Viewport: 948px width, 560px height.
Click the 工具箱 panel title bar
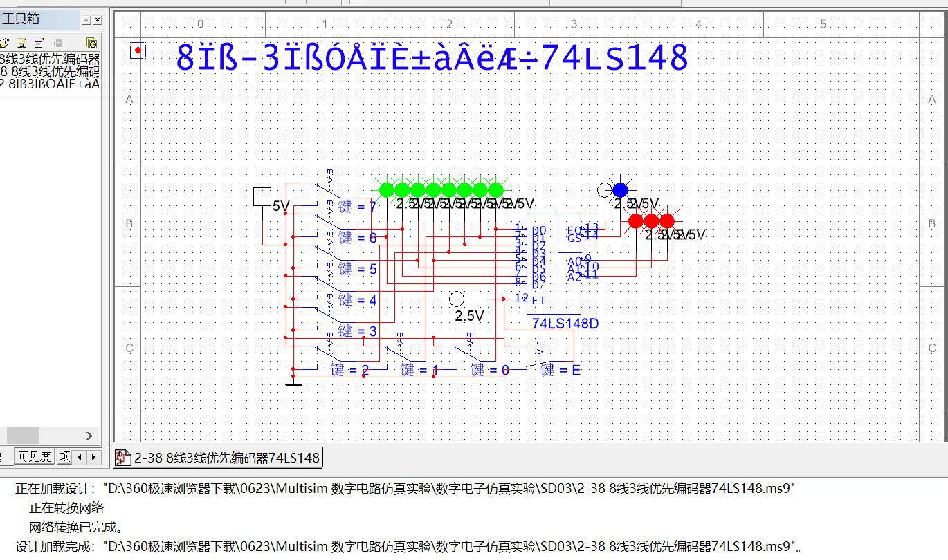(x=39, y=19)
